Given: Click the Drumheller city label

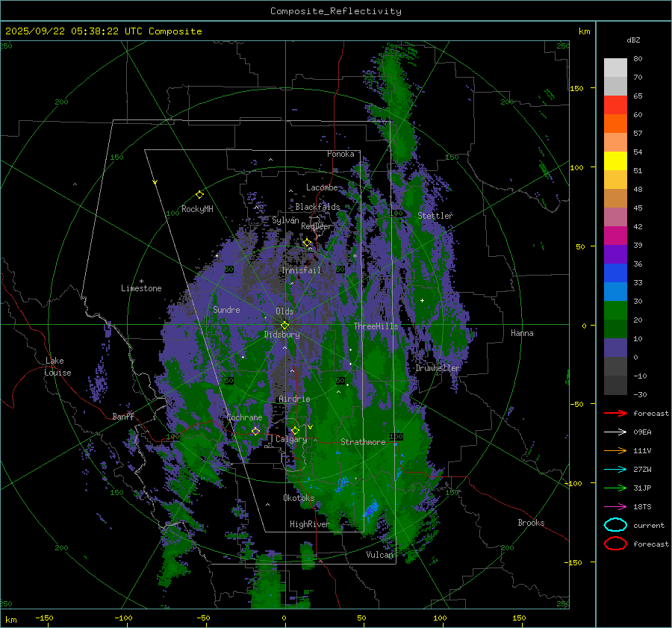Looking at the screenshot, I should [438, 368].
